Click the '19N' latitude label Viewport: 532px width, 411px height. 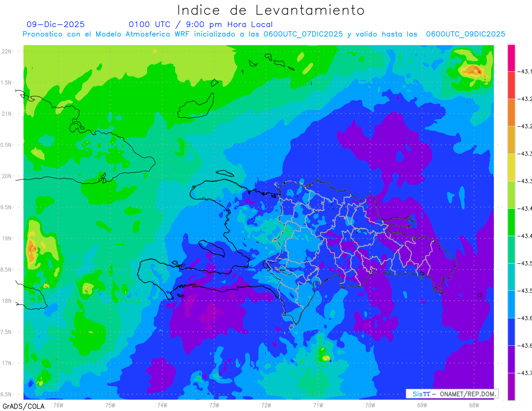[7, 238]
